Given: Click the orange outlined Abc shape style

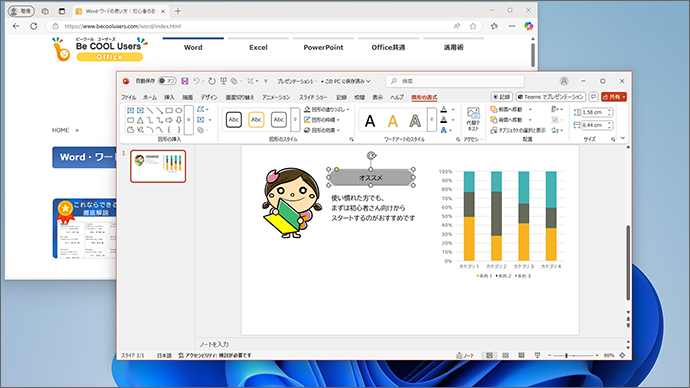Looking at the screenshot, I should click(x=256, y=120).
